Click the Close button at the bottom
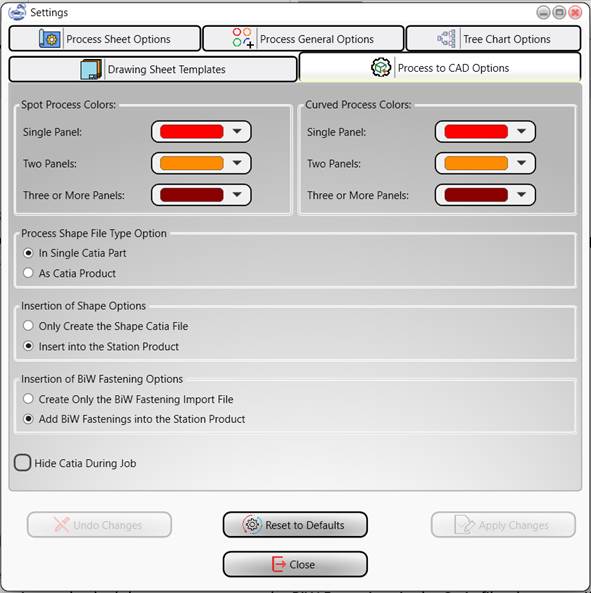591x593 pixels. [295, 564]
